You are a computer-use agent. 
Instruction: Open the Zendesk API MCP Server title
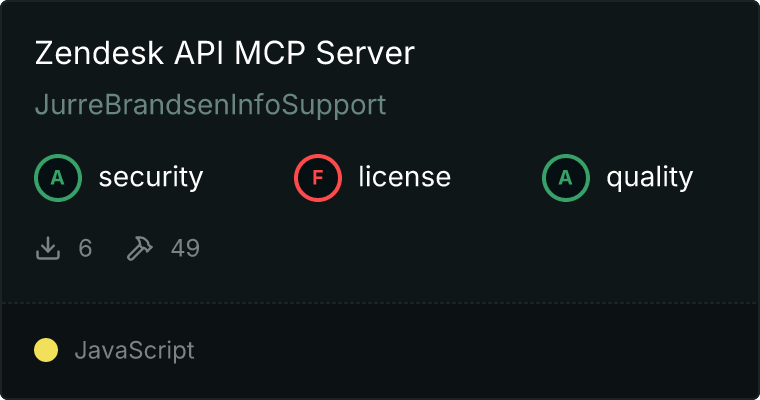point(224,54)
